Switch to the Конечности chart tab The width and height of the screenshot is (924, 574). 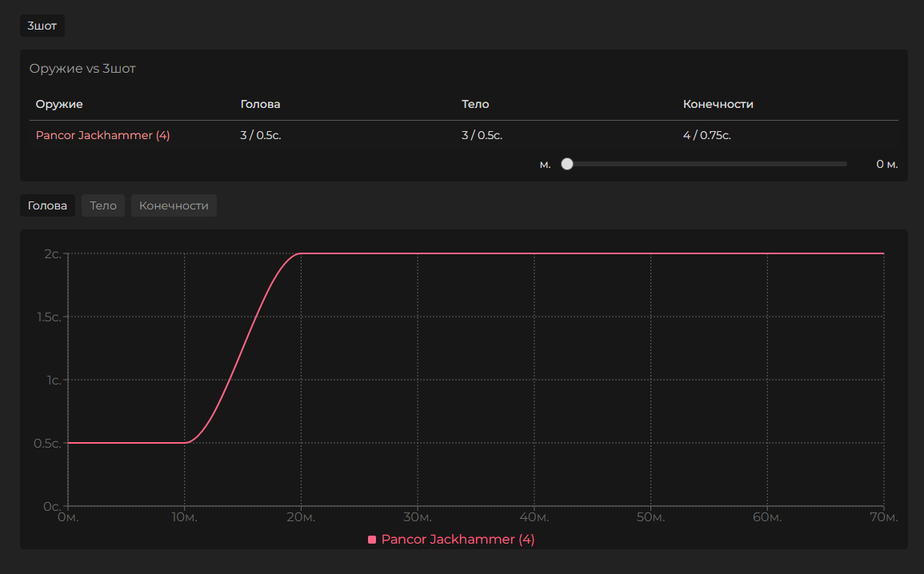coord(174,205)
